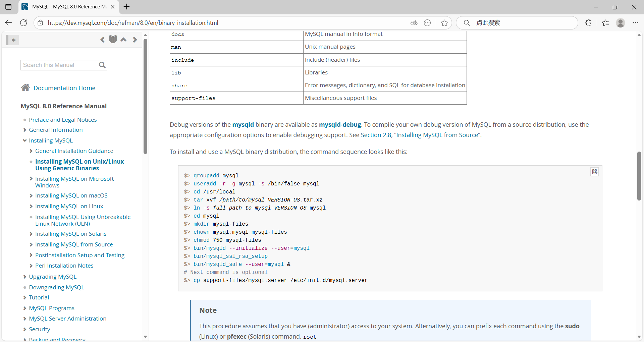Open the tab actions menu icon
Image resolution: width=644 pixels, height=342 pixels.
[8, 7]
